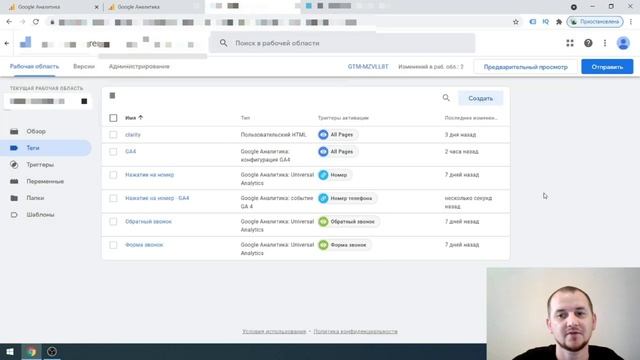Check the Нажатие на номер tag checkbox
Screen dimensions: 640x360
point(113,175)
